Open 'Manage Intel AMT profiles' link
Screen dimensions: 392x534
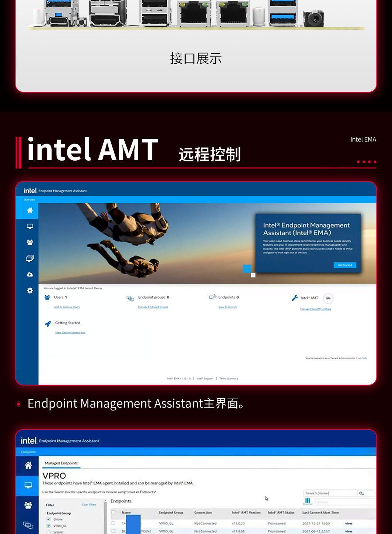(315, 309)
